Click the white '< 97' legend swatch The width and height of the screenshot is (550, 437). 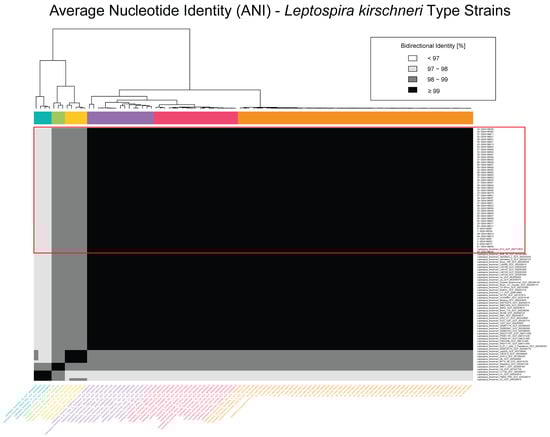(x=413, y=58)
